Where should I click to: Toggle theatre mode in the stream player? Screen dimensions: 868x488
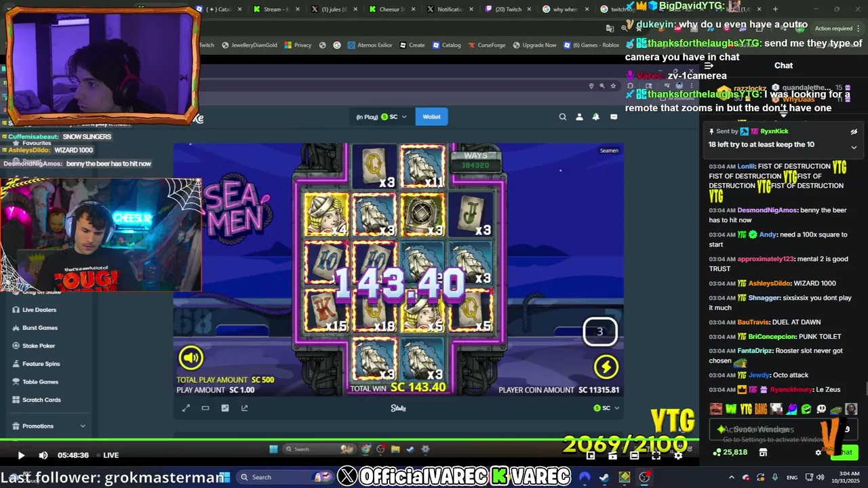[634, 455]
